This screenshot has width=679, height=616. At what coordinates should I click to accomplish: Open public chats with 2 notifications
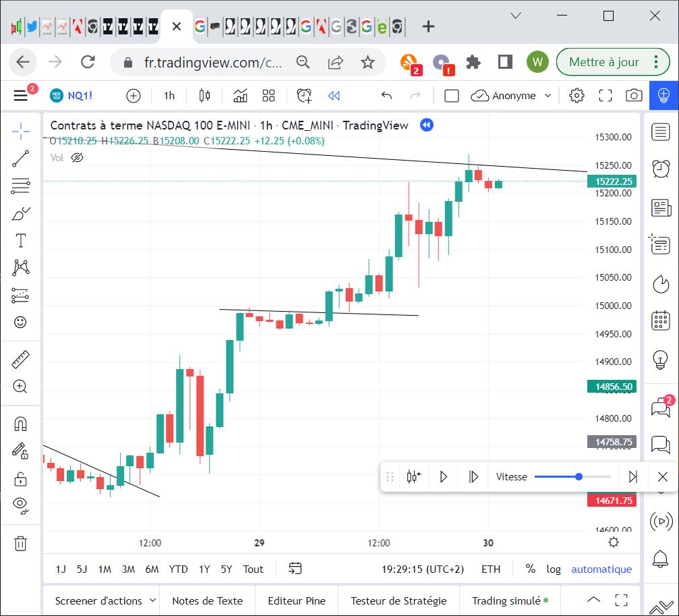(661, 408)
